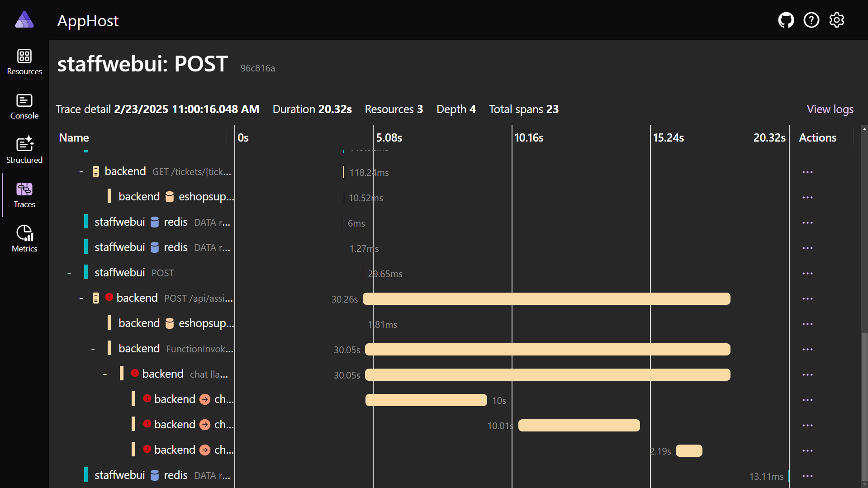Viewport: 868px width, 488px height.
Task: Open actions menu for staffwebui POST row
Action: 807,274
